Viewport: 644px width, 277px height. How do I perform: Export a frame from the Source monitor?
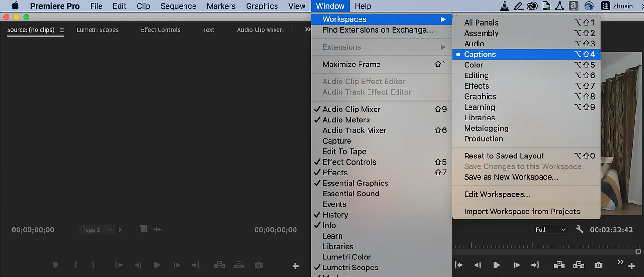point(258,266)
